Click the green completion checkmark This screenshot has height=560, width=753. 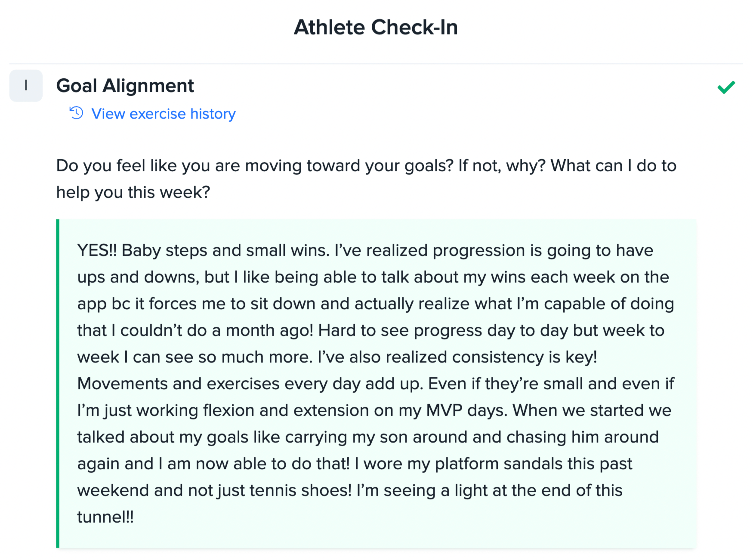coord(726,87)
